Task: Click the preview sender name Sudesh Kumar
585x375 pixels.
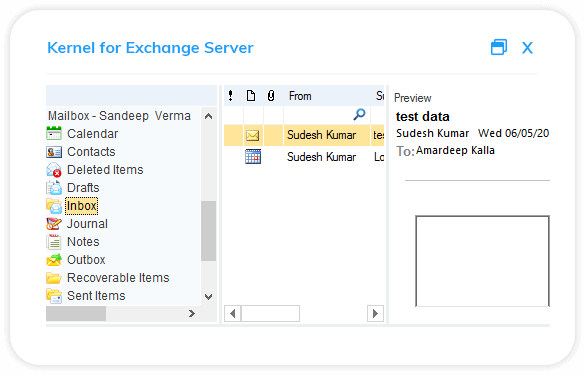Action: pos(432,133)
